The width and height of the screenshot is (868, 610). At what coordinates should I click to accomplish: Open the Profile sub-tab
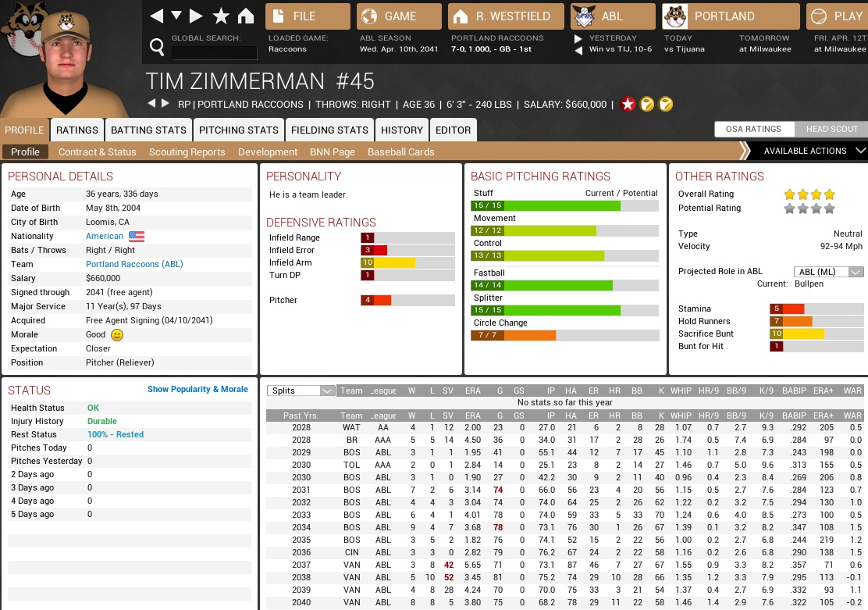pyautogui.click(x=26, y=152)
